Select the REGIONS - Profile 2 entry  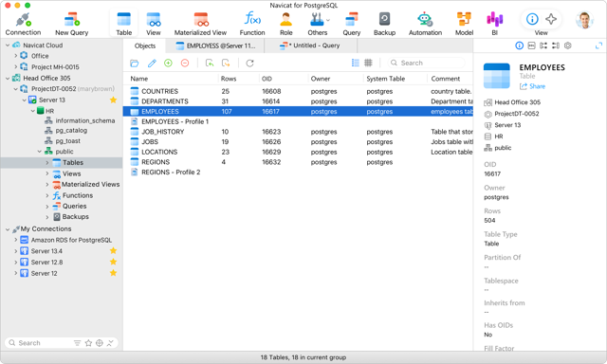click(x=298, y=173)
